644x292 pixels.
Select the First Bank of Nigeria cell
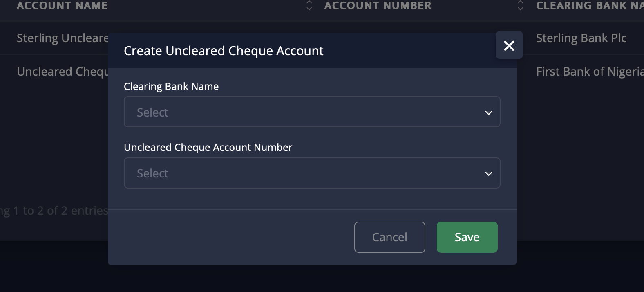tap(589, 72)
